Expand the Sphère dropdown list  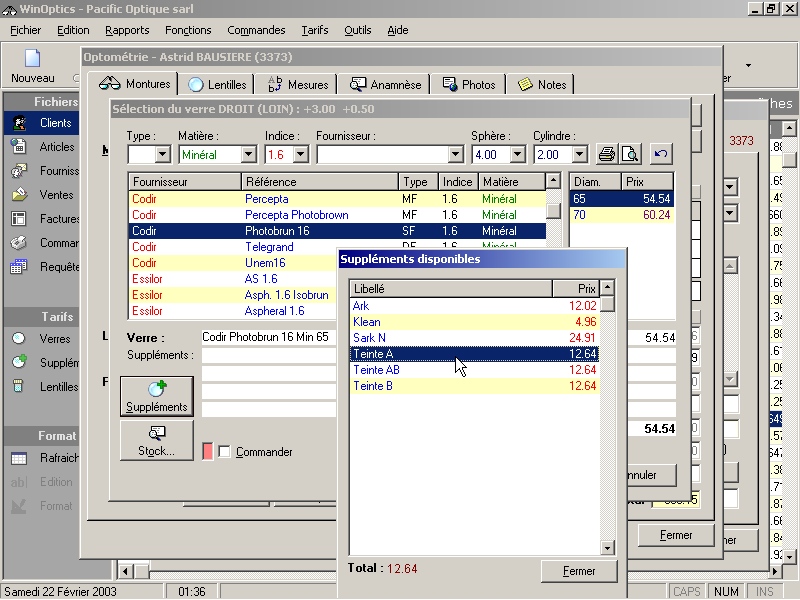[x=517, y=155]
